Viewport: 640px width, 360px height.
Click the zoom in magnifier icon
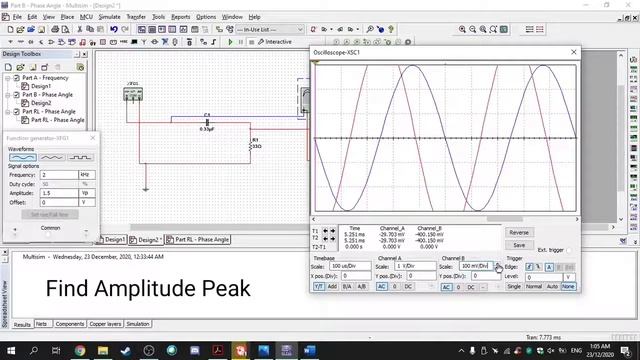(x=462, y=29)
